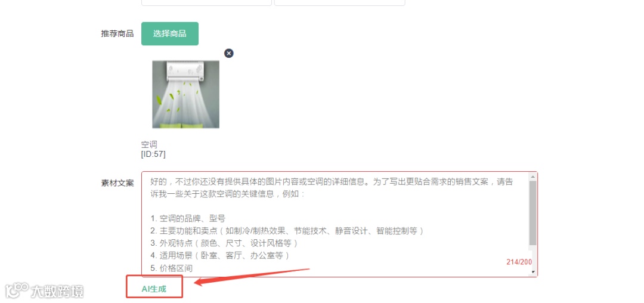
Task: Click the left partial input box at top
Action: (x=206, y=2)
